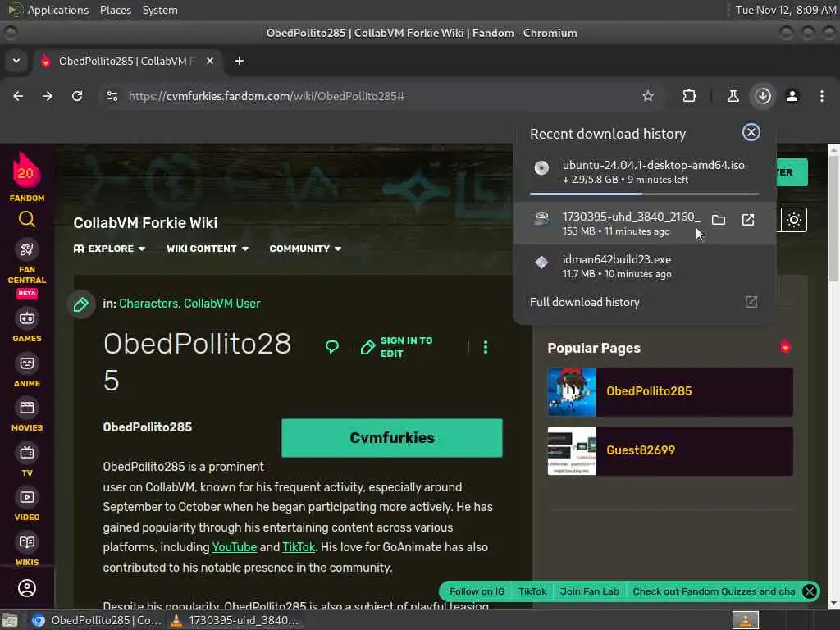Click Follow on IG in bottom bar

coord(477,591)
